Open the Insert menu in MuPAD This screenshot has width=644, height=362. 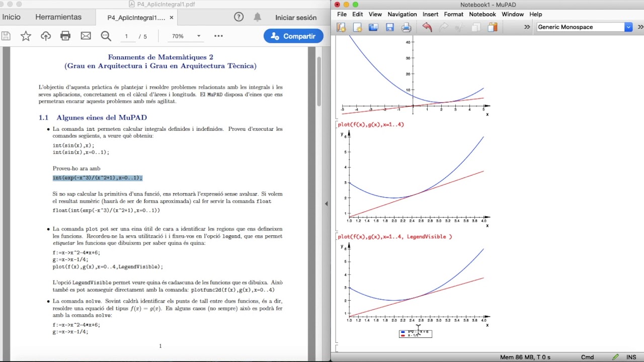point(430,14)
